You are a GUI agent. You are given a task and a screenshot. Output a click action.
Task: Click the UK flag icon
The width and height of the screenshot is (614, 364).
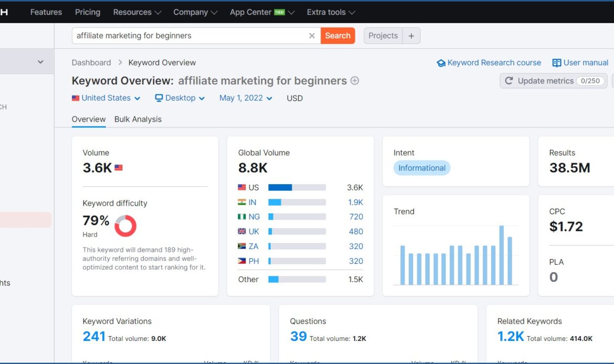[242, 232]
